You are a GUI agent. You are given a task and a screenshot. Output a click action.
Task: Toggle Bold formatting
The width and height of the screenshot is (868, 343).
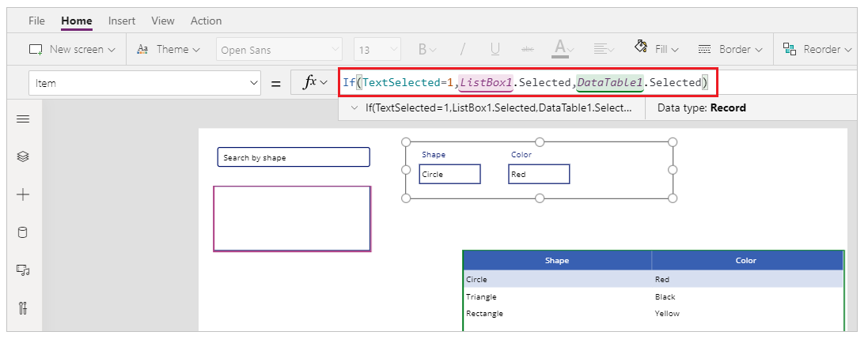[x=426, y=49]
